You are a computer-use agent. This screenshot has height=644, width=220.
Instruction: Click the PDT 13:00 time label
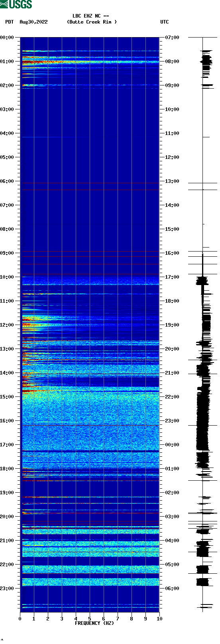[x=7, y=349]
